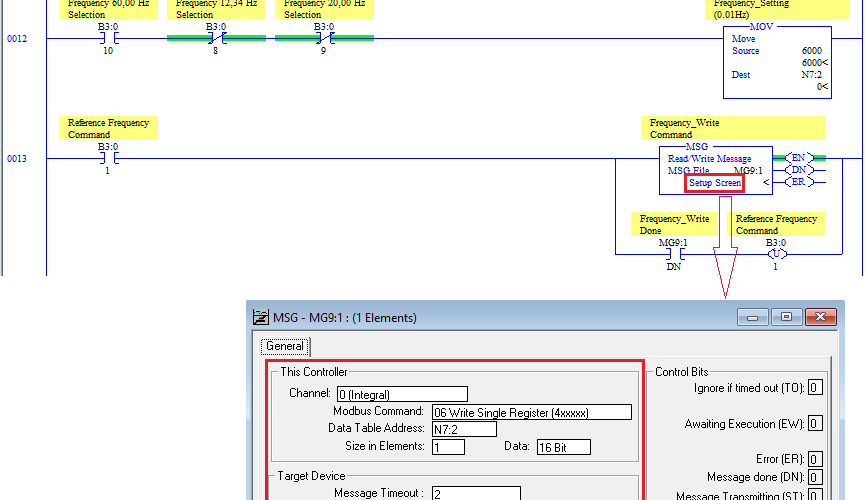The width and height of the screenshot is (867, 500).
Task: Click the MSG DN output bit
Action: click(x=799, y=170)
